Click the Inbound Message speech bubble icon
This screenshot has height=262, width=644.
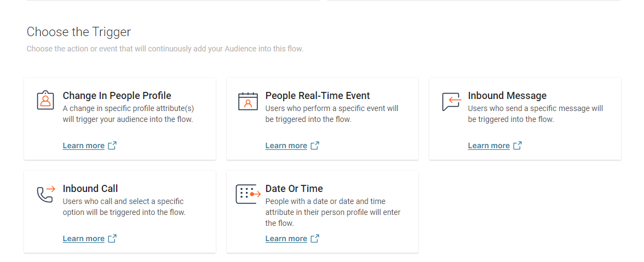452,102
